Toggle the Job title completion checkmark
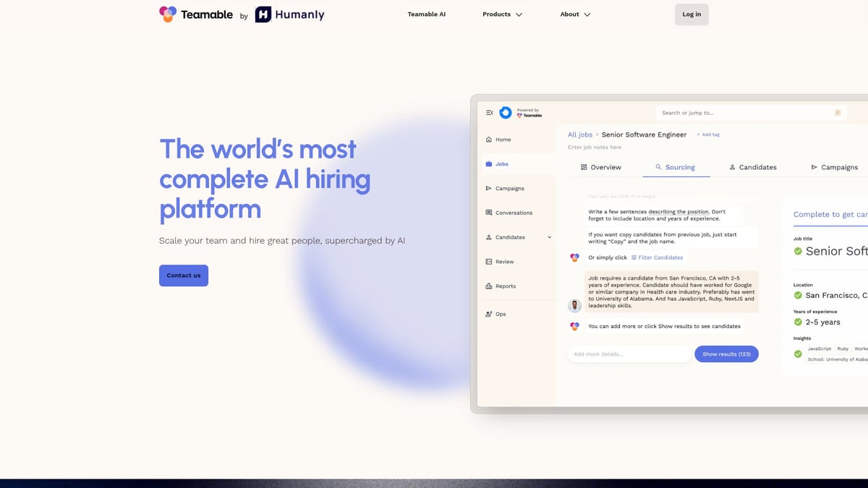The width and height of the screenshot is (868, 488). [x=796, y=251]
